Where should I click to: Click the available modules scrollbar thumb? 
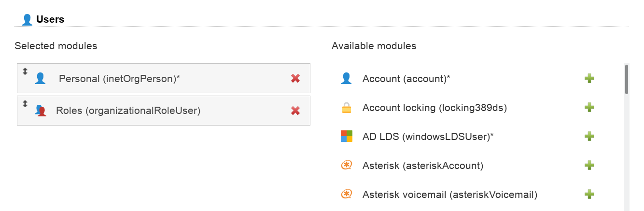pos(627,79)
